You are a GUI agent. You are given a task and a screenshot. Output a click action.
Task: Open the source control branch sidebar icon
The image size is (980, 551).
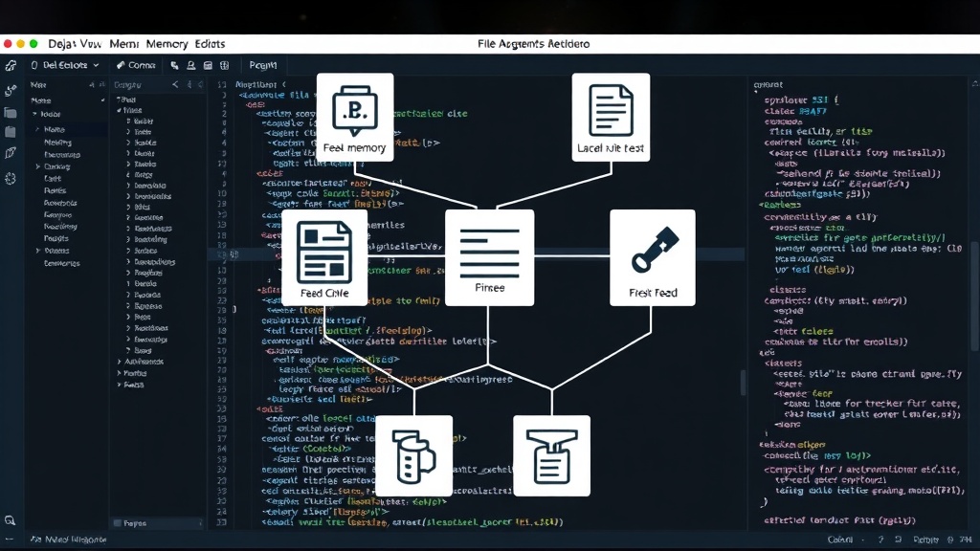[x=11, y=91]
